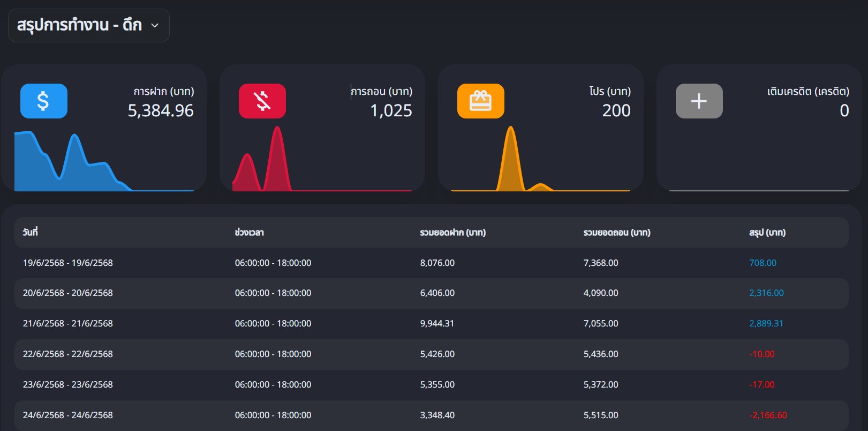Click the dropdown chevron arrow in title
The height and width of the screenshot is (431, 868).
coord(155,25)
